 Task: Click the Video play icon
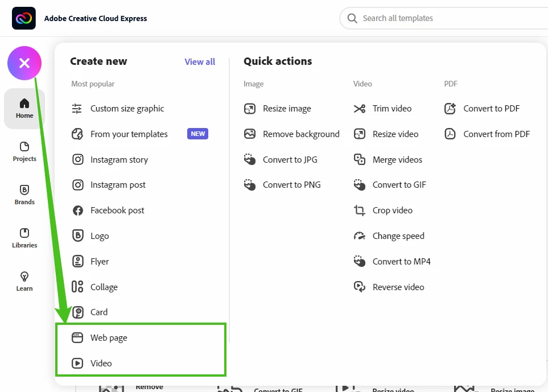tap(77, 364)
